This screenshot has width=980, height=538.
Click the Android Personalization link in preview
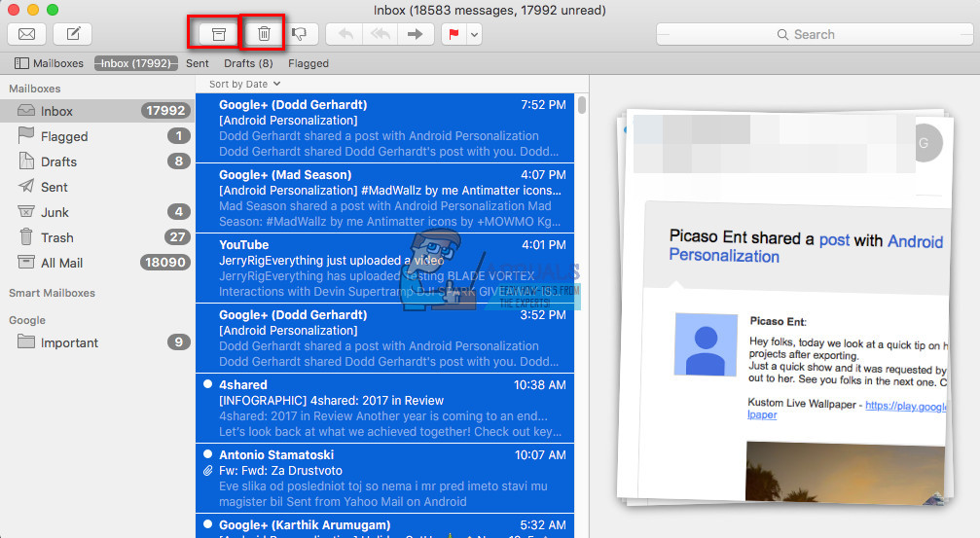806,249
